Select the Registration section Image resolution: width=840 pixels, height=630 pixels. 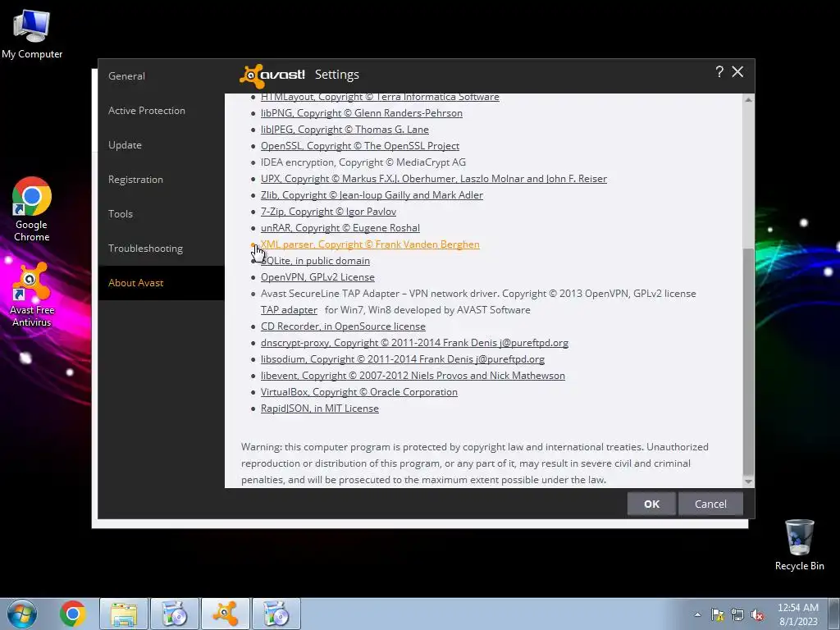point(135,180)
